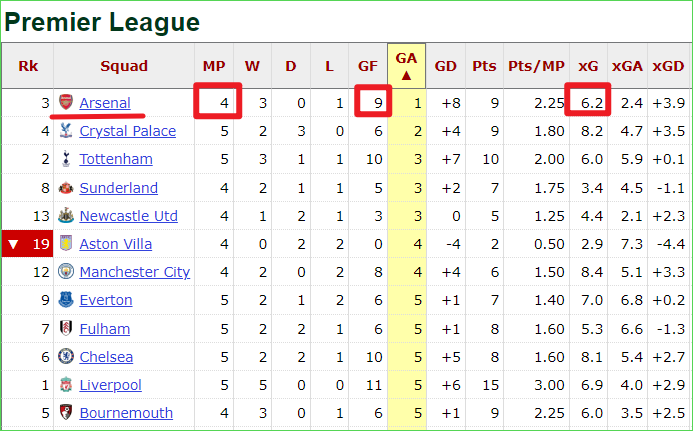Screen dimensions: 693x431
Task: Click Aston Villa's red relegation rank cell
Action: [x=28, y=244]
